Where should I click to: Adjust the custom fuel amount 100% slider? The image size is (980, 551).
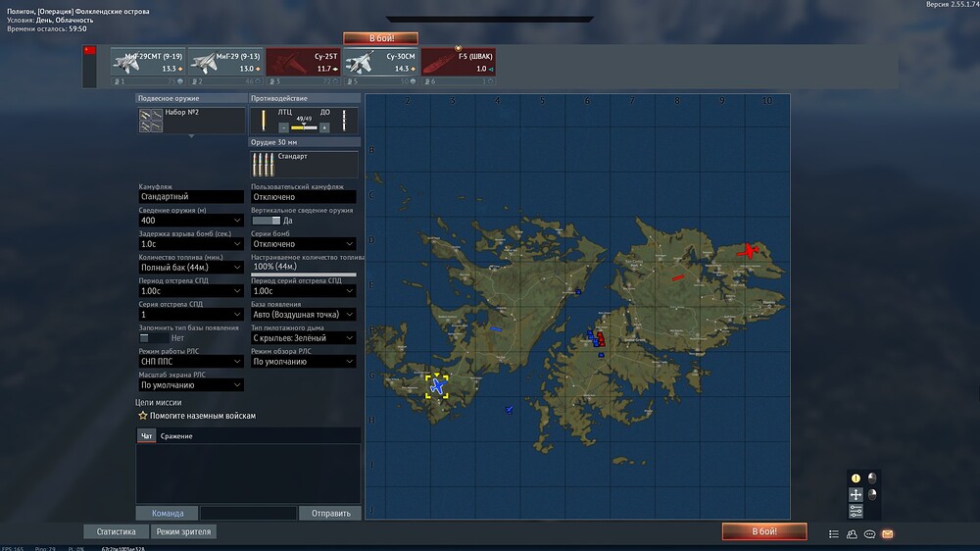coord(303,274)
